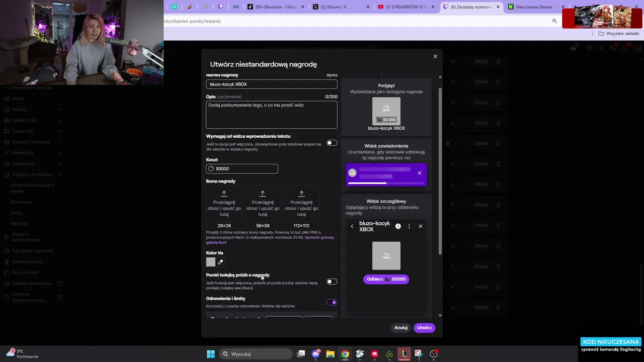This screenshot has width=644, height=362.
Task: Open 'Centrum bezpieczeństwa' external link icon
Action: 59,297
